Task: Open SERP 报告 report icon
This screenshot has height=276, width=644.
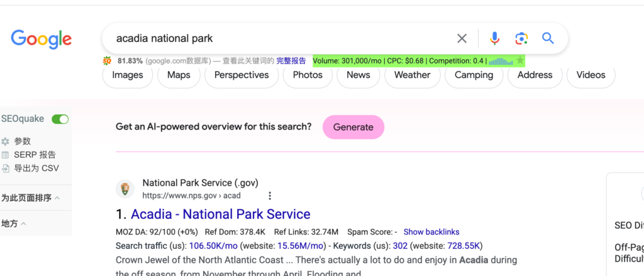Action: pos(5,155)
